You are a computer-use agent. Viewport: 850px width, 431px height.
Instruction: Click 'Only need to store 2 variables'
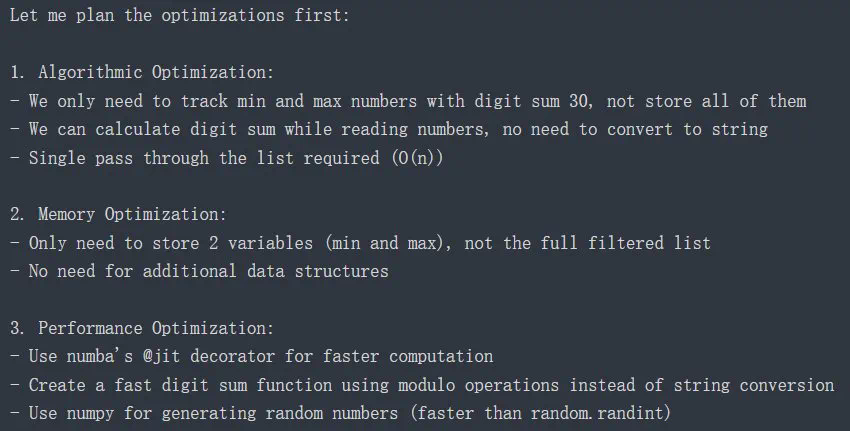(x=171, y=243)
